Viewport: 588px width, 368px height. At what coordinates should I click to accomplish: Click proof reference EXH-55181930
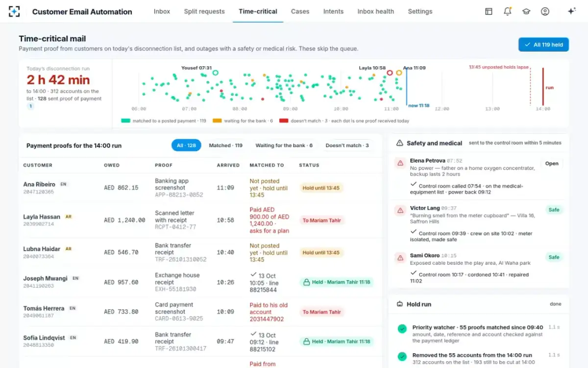click(175, 289)
